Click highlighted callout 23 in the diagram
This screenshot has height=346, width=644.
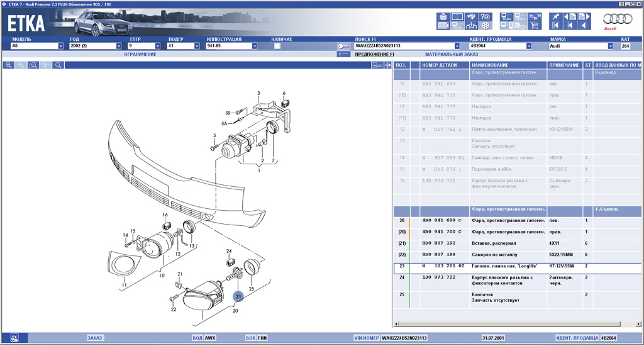click(x=238, y=296)
